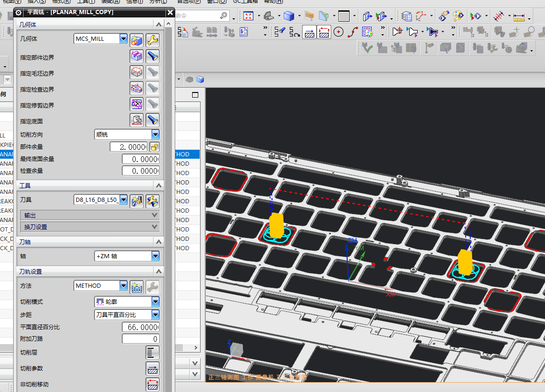Screen dimensions: 545x392
Task: Create a new tool beside D8_L16 dropdown
Action: (137, 201)
